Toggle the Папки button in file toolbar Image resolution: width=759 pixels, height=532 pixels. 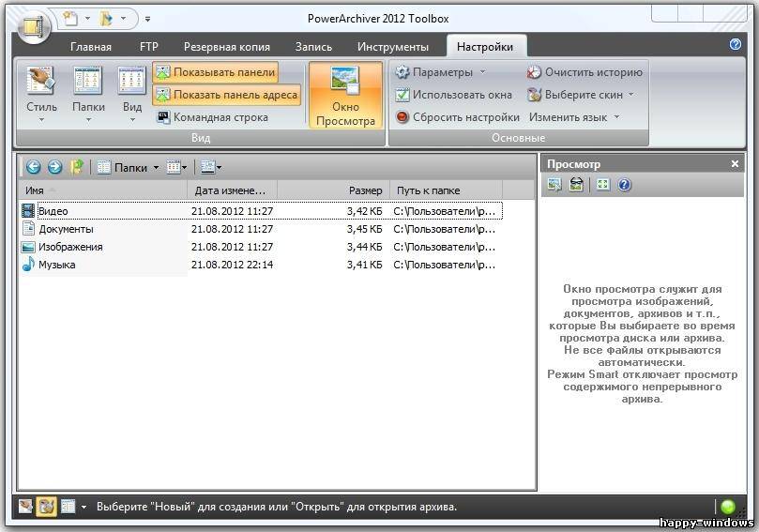click(123, 168)
